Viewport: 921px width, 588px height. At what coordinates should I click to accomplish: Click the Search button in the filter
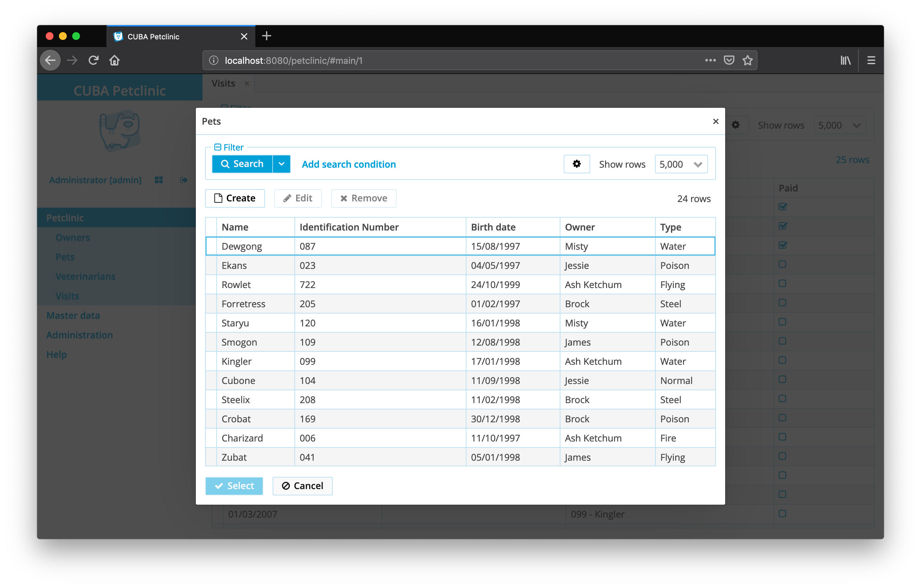point(242,164)
